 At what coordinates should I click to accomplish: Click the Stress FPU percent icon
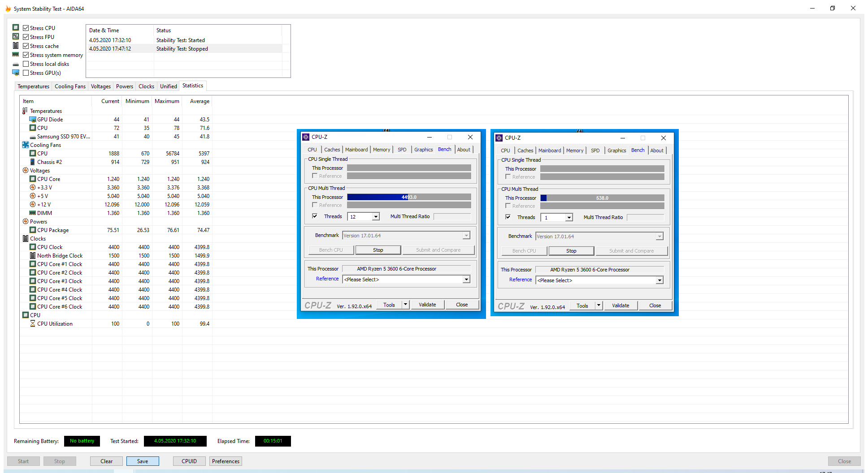(16, 37)
